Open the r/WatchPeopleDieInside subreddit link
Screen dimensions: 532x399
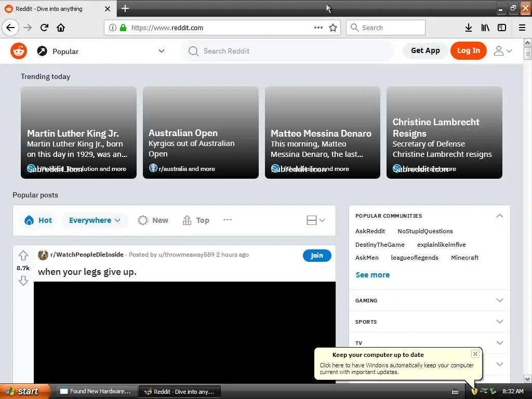(x=87, y=255)
